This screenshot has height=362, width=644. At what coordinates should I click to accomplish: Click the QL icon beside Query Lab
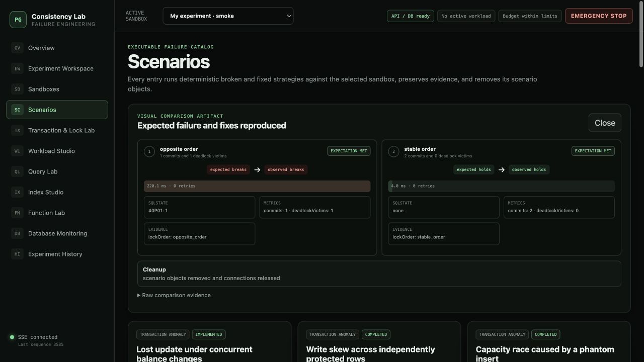[17, 171]
